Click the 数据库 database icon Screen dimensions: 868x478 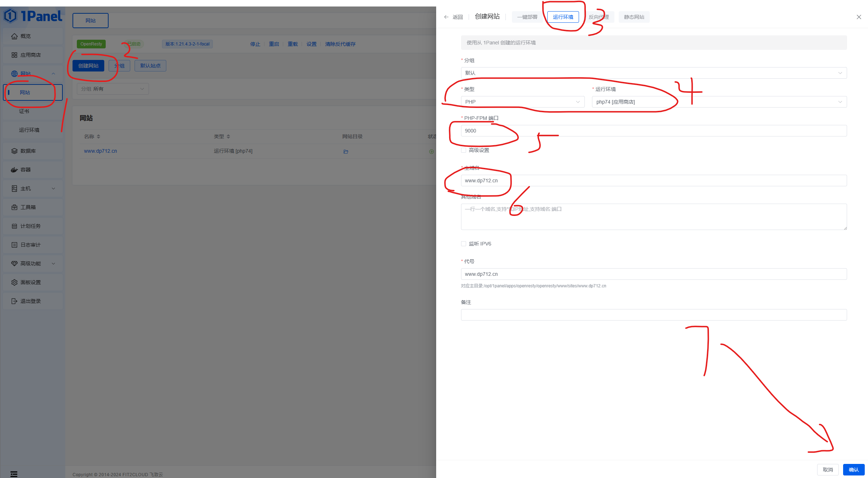tap(14, 151)
